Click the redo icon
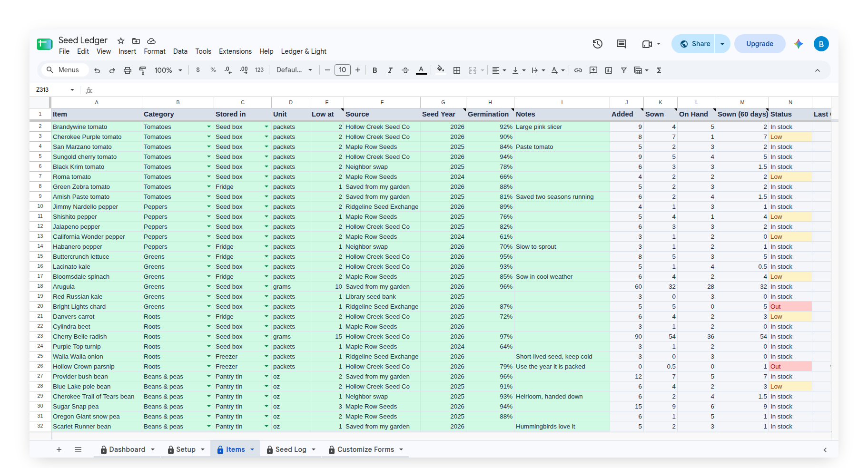The image size is (868, 468). [x=112, y=70]
